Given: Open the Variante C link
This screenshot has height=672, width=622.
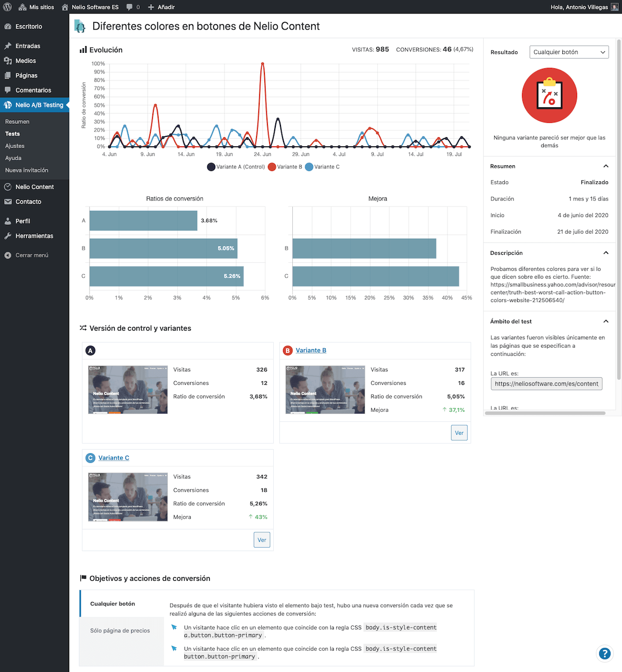Looking at the screenshot, I should [114, 457].
